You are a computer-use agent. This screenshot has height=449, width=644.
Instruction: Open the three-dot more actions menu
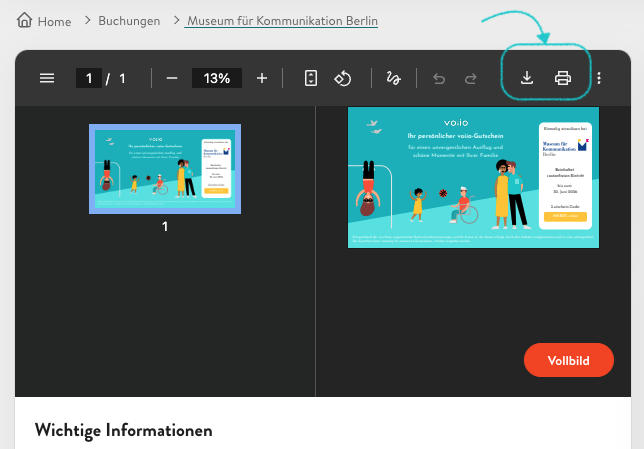599,78
